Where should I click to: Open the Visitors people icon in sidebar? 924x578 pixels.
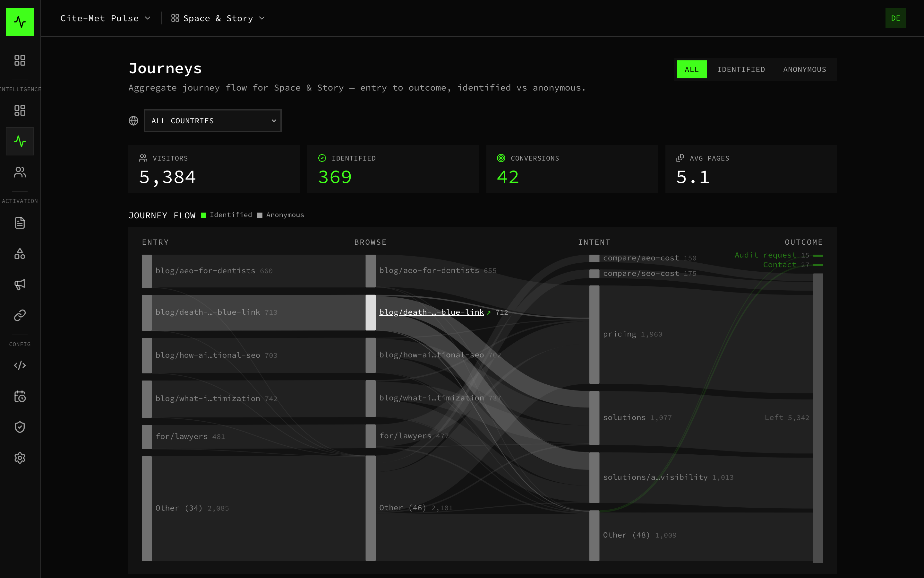pyautogui.click(x=20, y=172)
